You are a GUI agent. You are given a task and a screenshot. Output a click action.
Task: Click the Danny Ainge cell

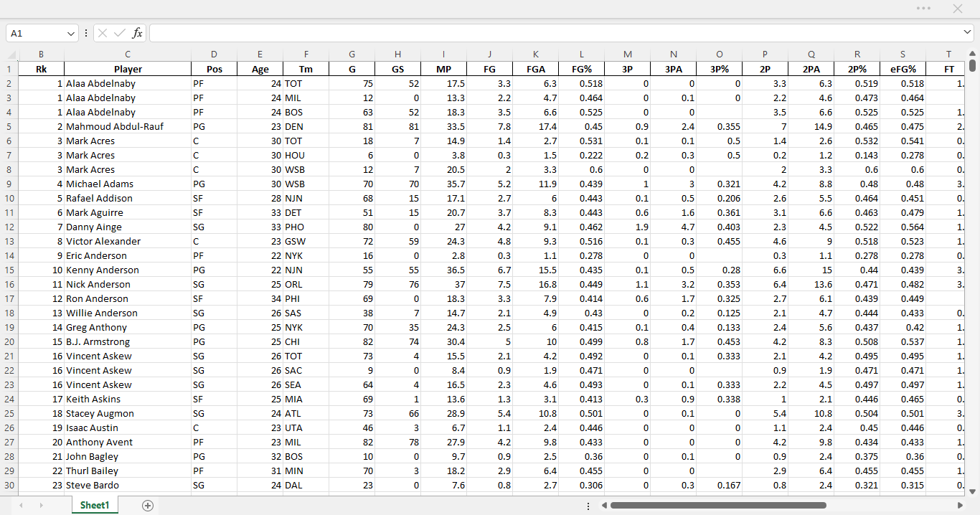(x=128, y=227)
